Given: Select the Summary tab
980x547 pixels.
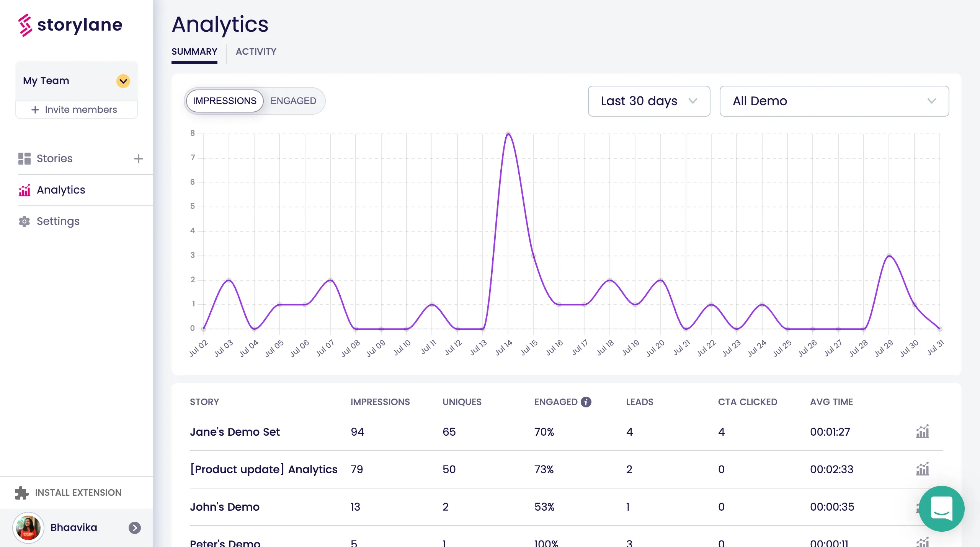Looking at the screenshot, I should pyautogui.click(x=194, y=52).
